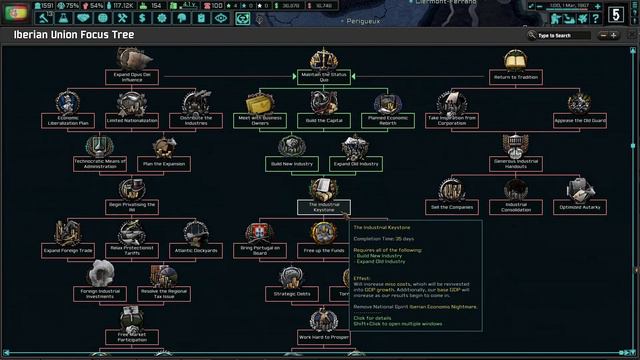The width and height of the screenshot is (640, 360).
Task: Select the Technocratic Means of Administration focus
Action: [100, 164]
